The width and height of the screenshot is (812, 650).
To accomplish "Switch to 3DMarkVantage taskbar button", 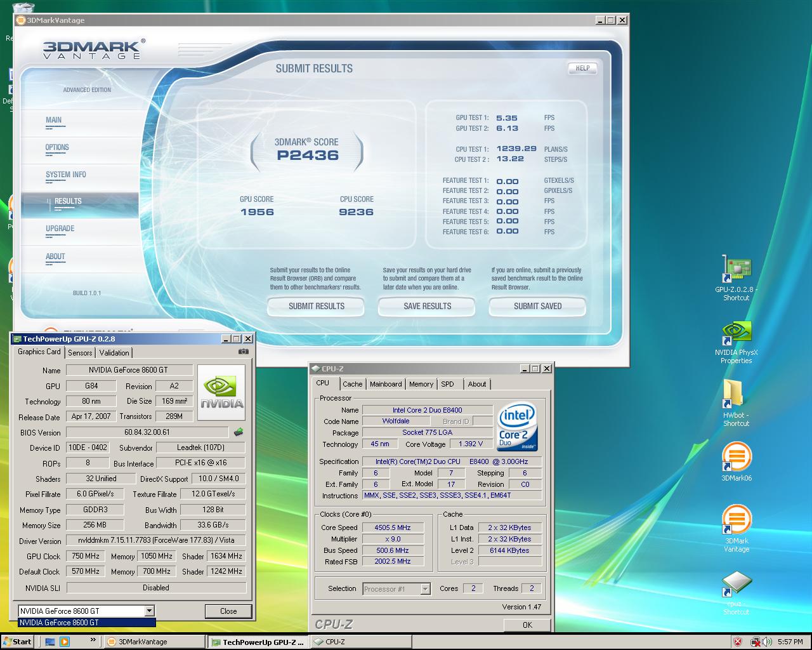I will click(154, 642).
